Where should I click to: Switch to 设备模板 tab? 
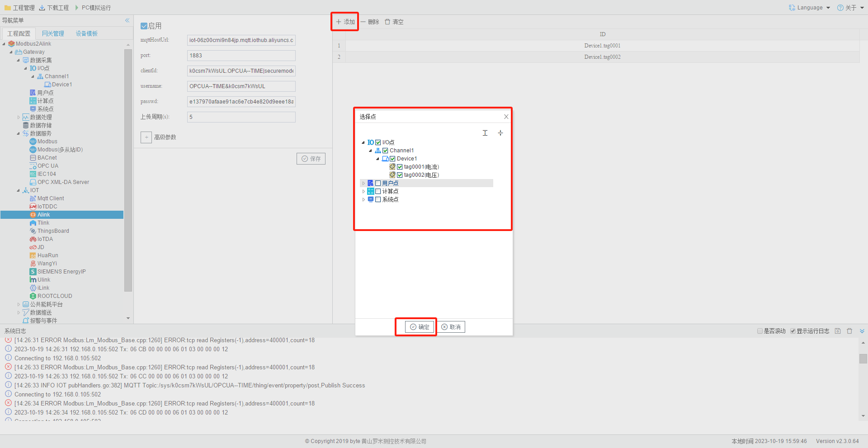coord(86,33)
